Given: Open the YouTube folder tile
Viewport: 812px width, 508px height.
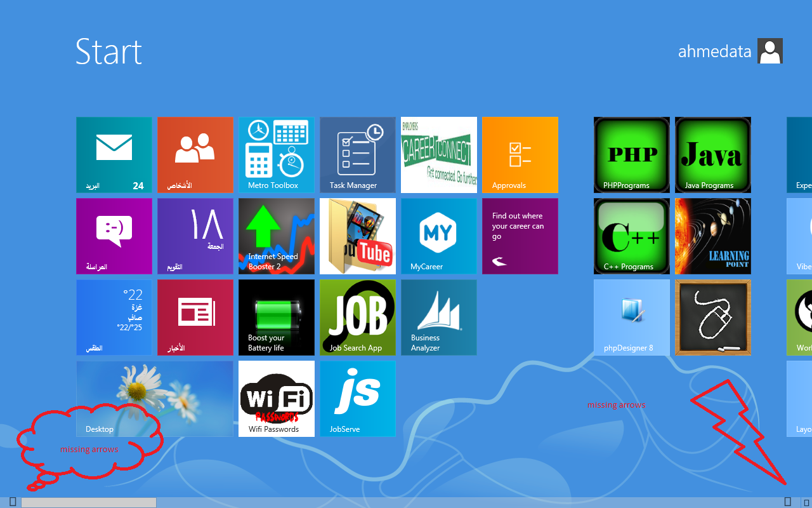Looking at the screenshot, I should click(x=357, y=236).
